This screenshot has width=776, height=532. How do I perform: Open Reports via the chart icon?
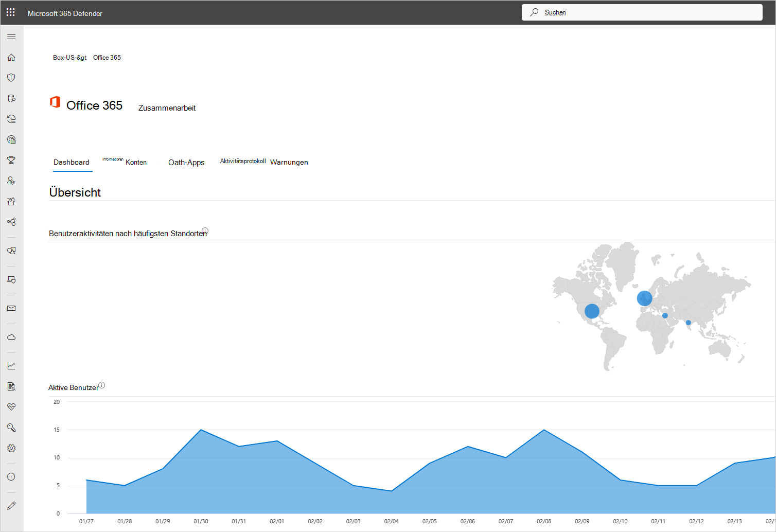pos(11,365)
